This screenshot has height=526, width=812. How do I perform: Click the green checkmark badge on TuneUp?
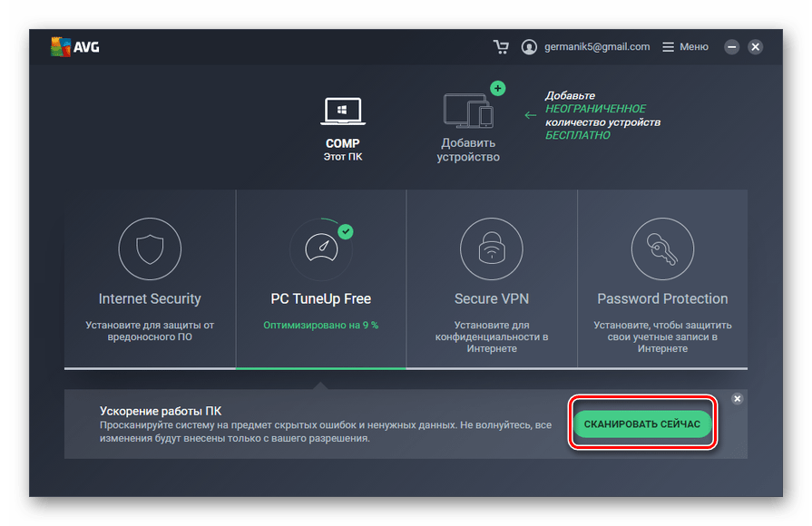(346, 232)
